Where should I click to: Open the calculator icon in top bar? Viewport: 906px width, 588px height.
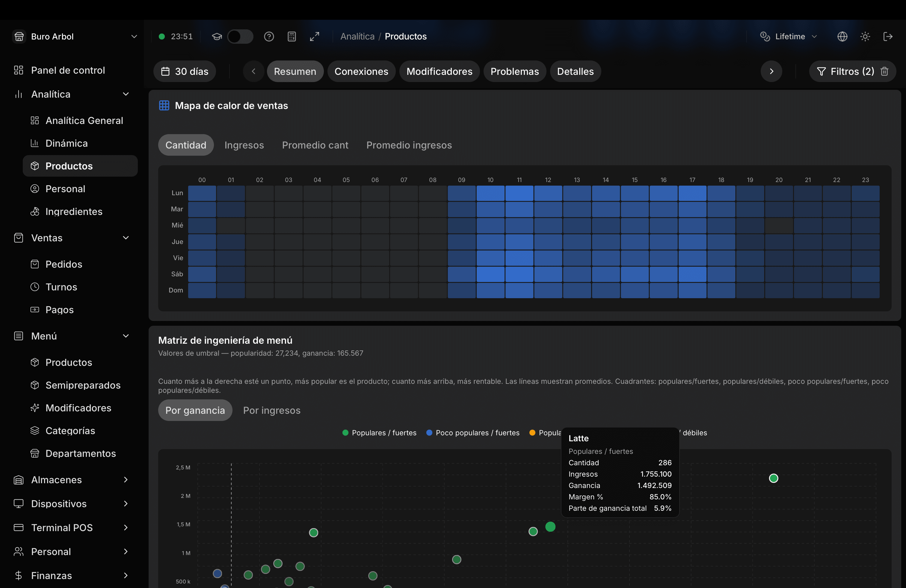point(292,37)
